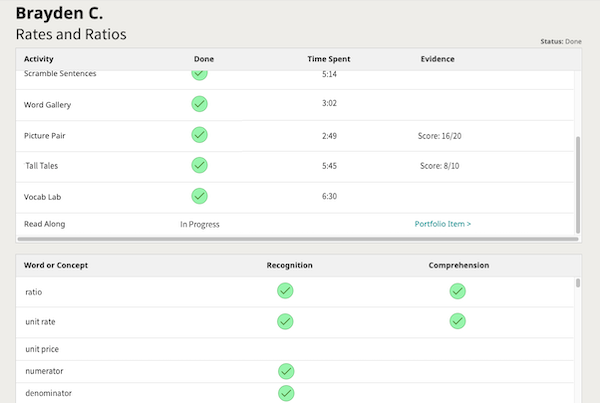Click the Word Gallery done checkmark
The height and width of the screenshot is (403, 600).
click(x=199, y=103)
